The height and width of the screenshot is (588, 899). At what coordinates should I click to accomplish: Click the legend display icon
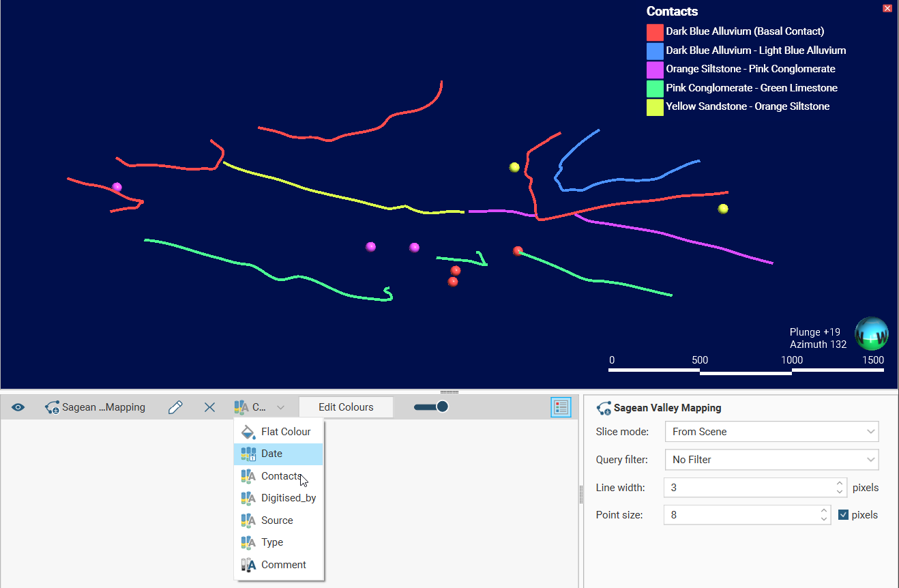tap(561, 407)
